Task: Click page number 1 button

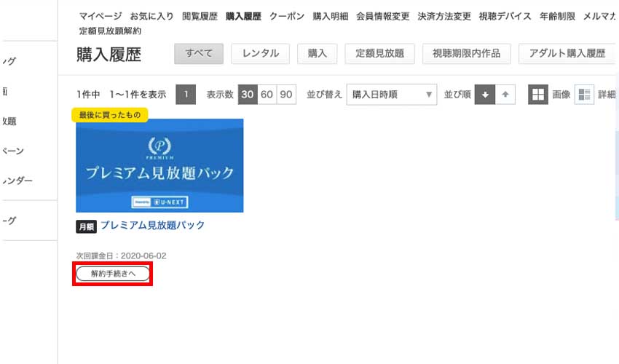Action: [x=186, y=95]
